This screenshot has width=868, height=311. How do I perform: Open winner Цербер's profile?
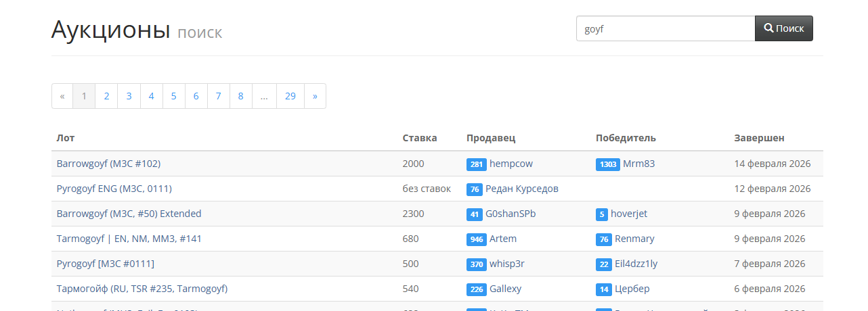pos(632,289)
